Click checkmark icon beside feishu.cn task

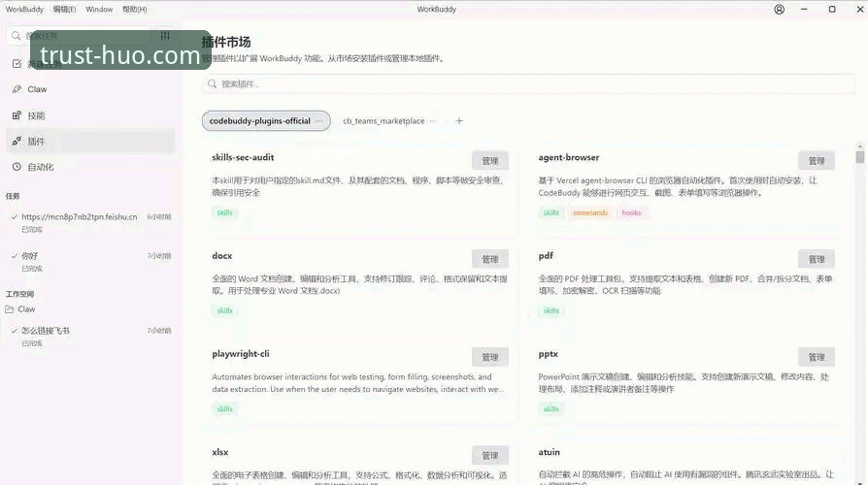[x=14, y=216]
